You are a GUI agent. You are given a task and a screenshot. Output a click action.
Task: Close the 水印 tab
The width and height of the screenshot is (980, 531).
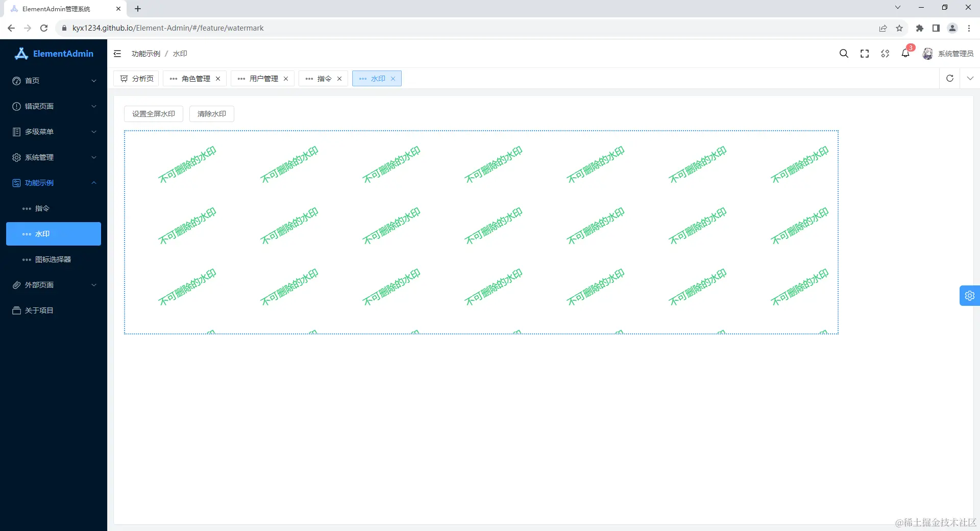[393, 79]
